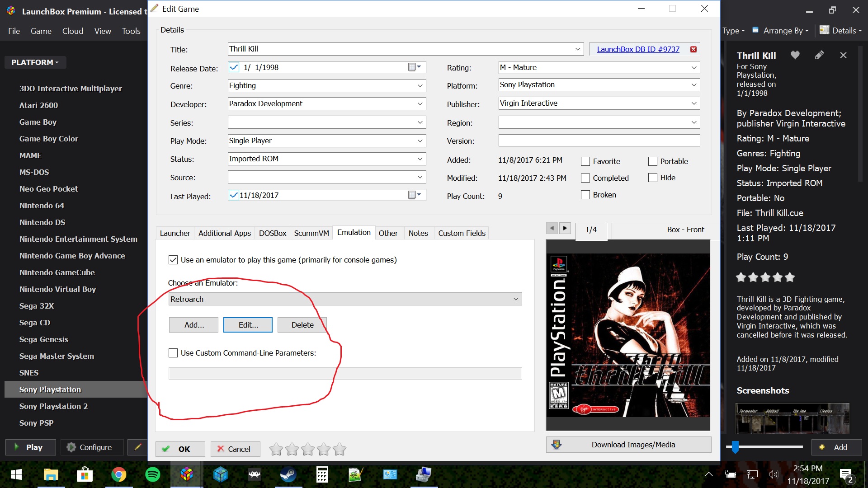Open the Last Played calendar picker
868x488 pixels.
[415, 195]
